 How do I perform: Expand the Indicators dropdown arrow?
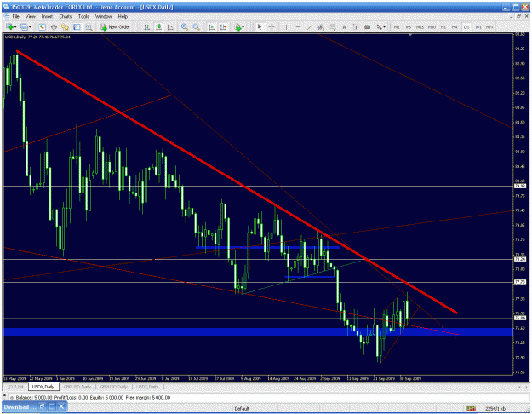[243, 27]
